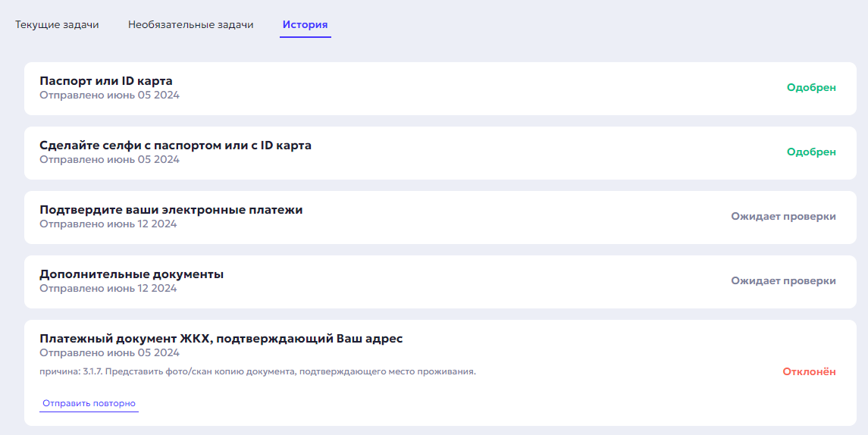Open the Необязательные задачи tab
This screenshot has height=435, width=868.
point(190,24)
